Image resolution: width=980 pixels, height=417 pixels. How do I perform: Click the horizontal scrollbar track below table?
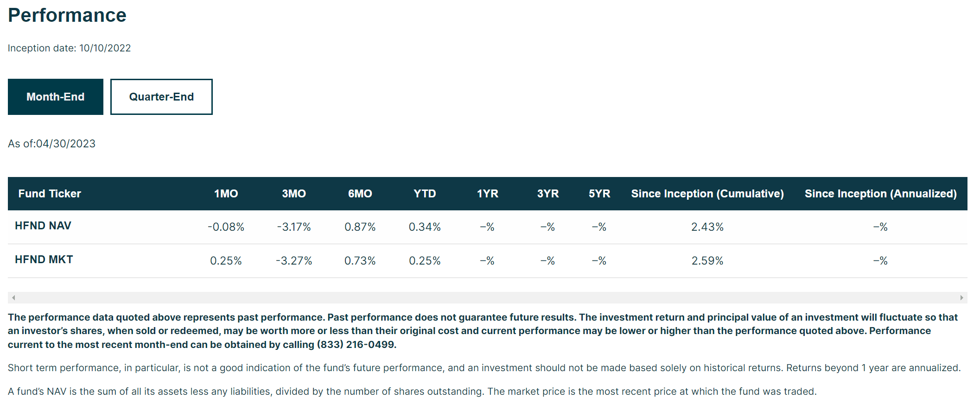488,297
